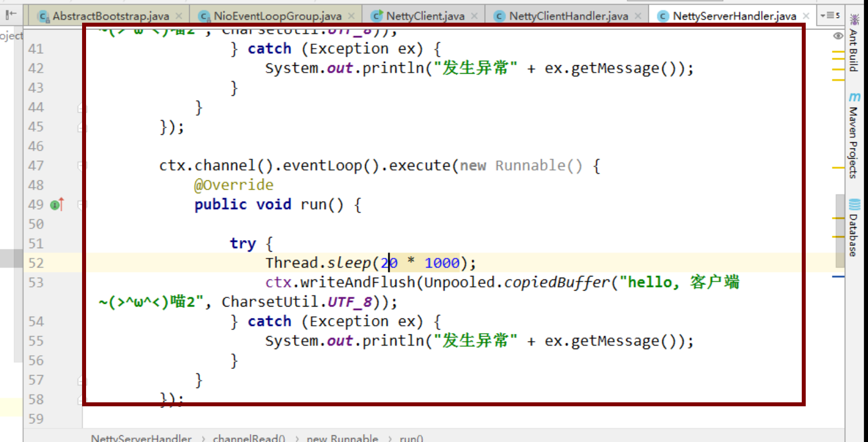
Task: Click the fold end marker at line 58
Action: [x=82, y=399]
